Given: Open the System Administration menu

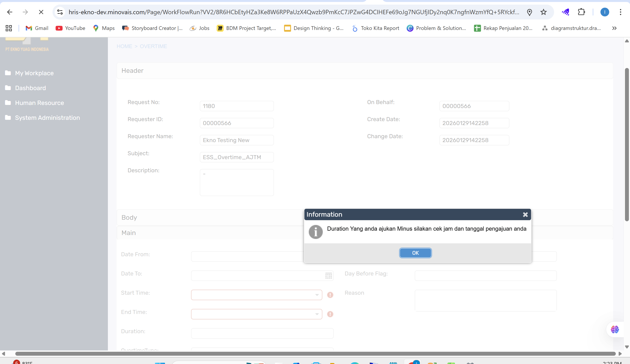Looking at the screenshot, I should (47, 118).
